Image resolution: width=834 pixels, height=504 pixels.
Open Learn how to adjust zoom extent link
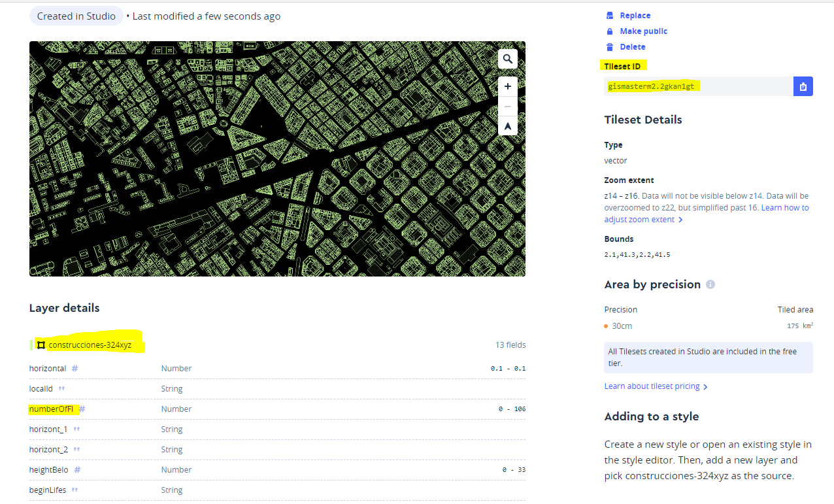point(707,213)
